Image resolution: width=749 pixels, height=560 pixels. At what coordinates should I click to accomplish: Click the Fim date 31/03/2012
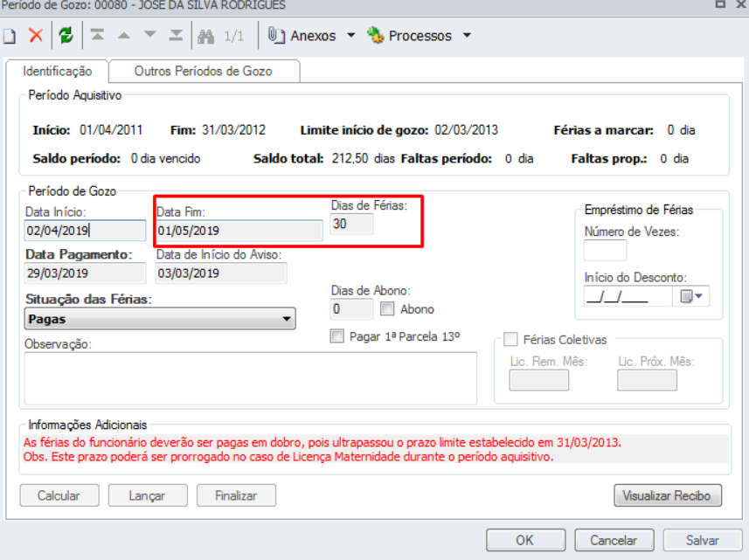point(233,130)
